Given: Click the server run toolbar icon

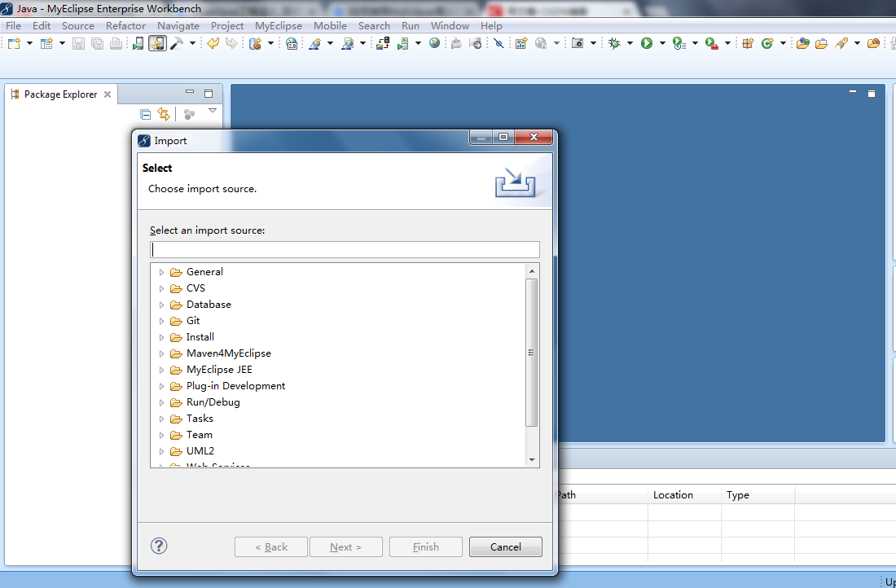Looking at the screenshot, I should tap(403, 43).
